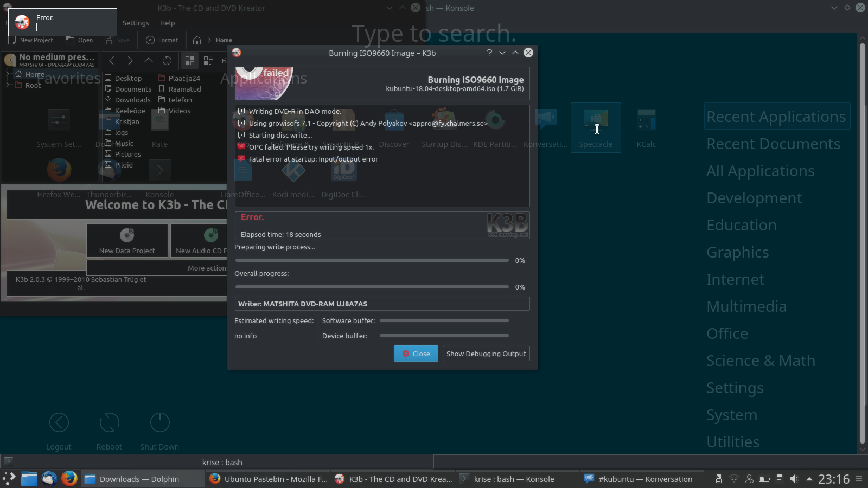Select the Downloads folder in K3b
The height and width of the screenshot is (488, 868).
127,100
